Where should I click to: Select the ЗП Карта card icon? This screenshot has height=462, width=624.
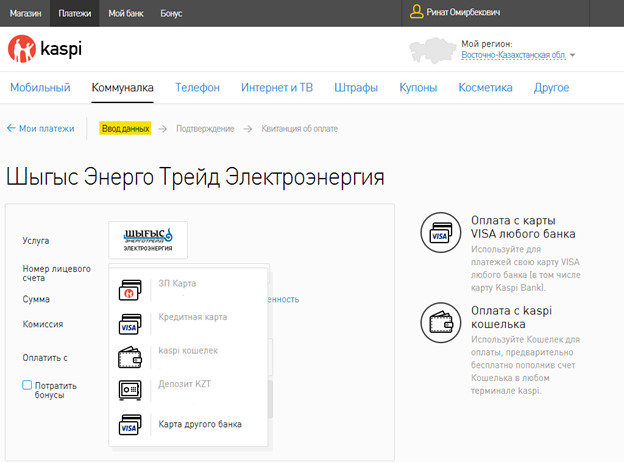(x=130, y=290)
